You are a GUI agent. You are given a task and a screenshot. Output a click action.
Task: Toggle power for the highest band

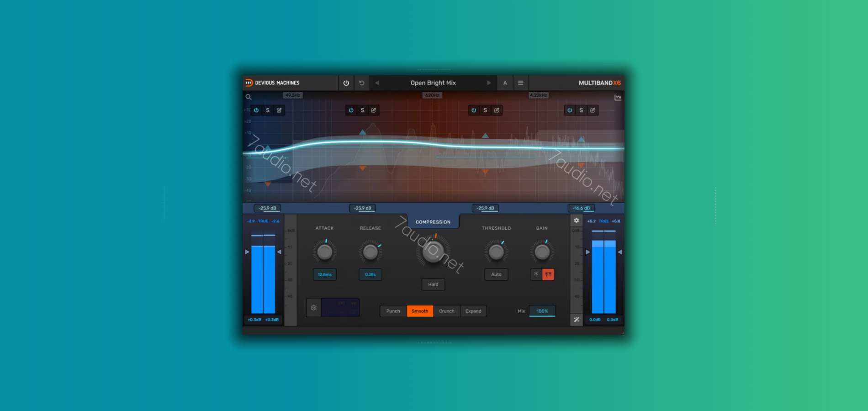point(570,110)
